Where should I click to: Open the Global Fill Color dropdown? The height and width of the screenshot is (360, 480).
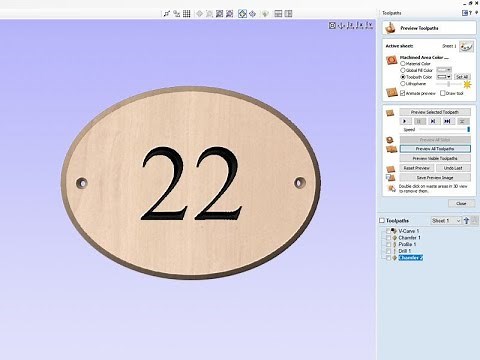click(444, 70)
